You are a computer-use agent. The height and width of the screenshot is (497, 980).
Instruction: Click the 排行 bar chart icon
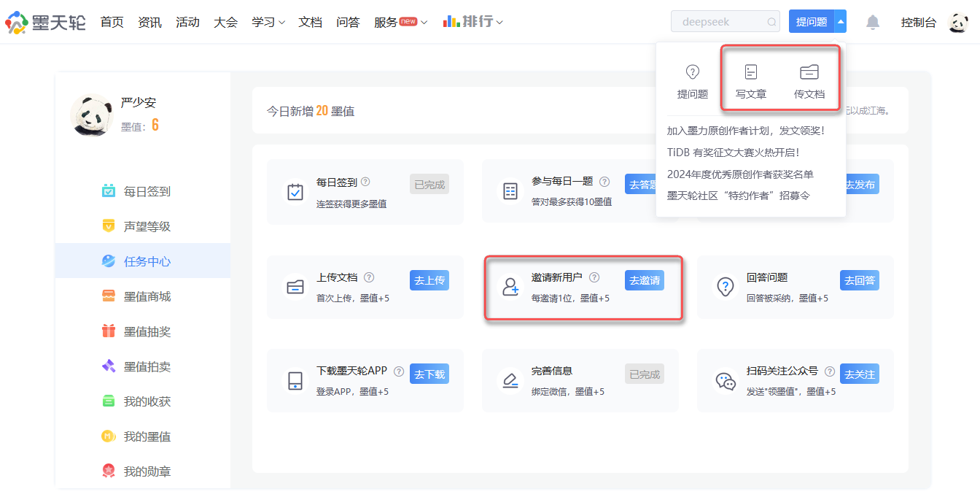451,21
